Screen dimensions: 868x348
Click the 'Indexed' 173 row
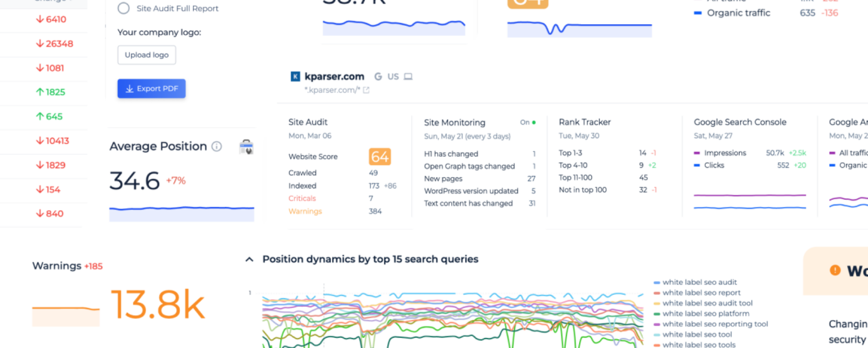tap(343, 186)
